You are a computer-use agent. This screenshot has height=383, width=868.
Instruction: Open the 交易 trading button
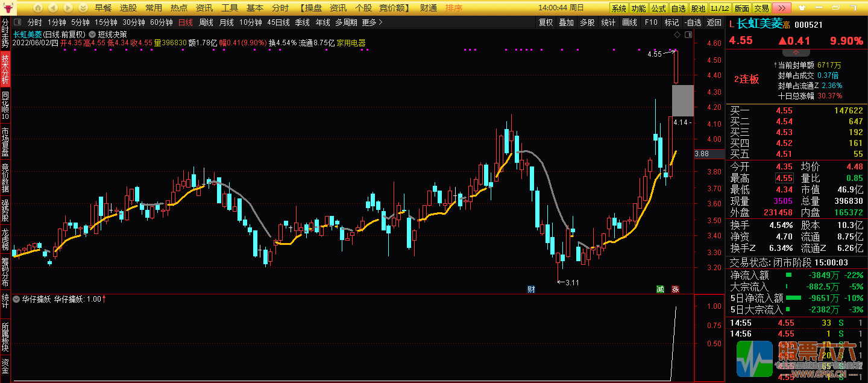click(x=762, y=8)
